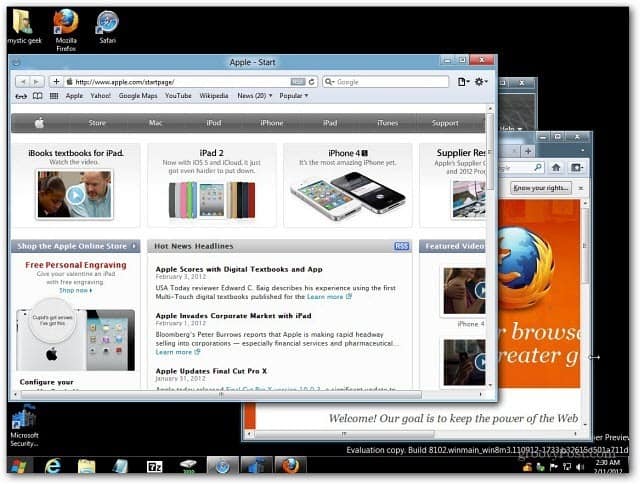
Task: Click the Firefox window vertical scrollbar
Action: (586, 245)
